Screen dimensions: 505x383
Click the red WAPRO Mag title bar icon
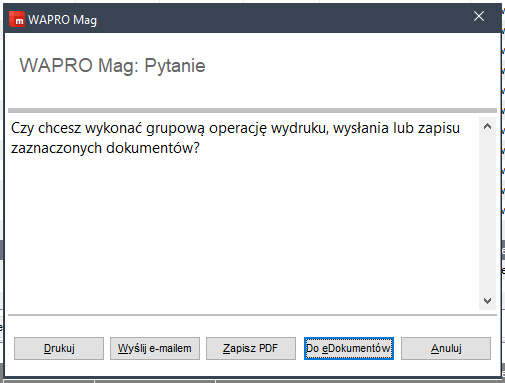click(x=17, y=19)
